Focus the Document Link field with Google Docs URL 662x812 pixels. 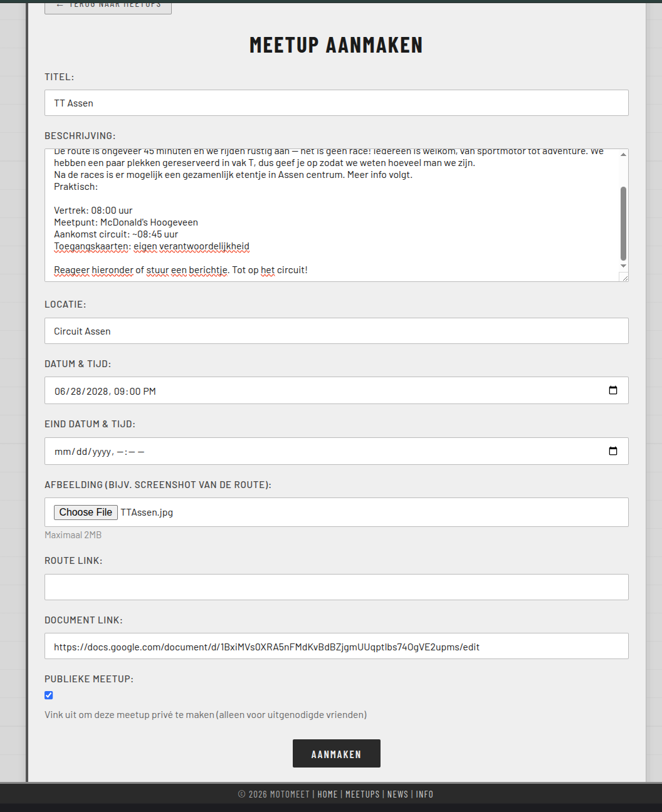pos(337,646)
